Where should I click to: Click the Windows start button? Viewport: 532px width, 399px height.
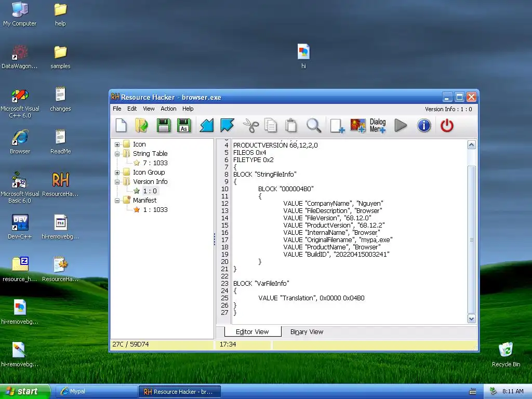24,392
